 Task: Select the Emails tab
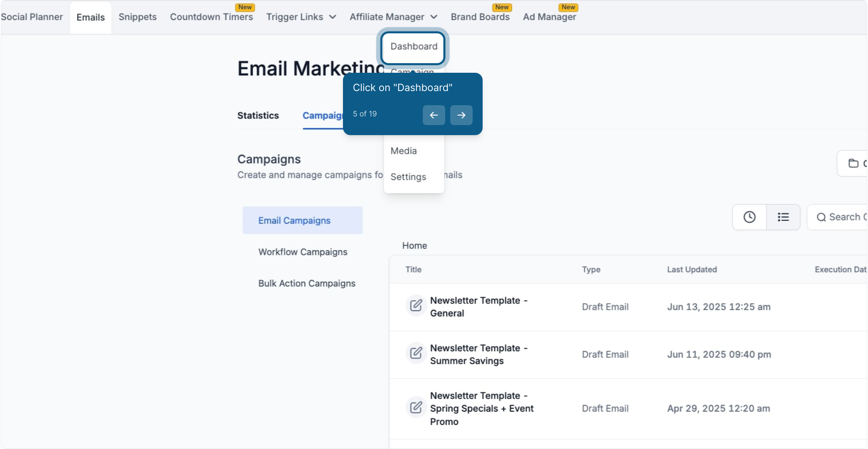91,17
